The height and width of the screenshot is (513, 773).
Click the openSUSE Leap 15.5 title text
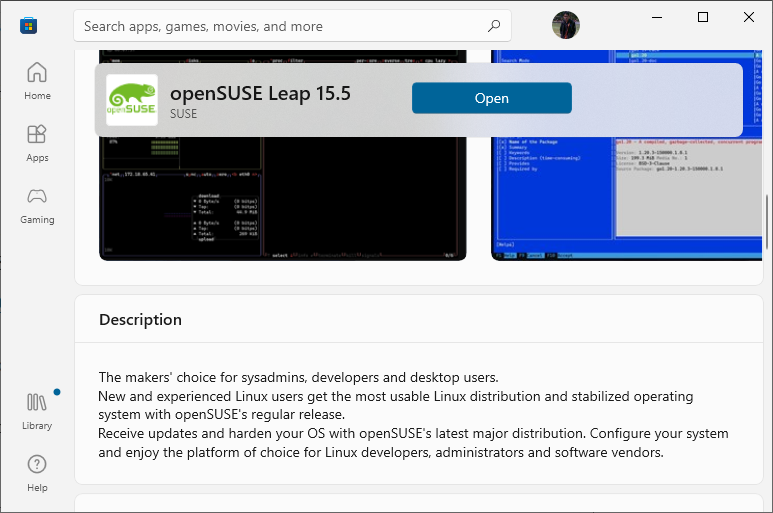260,93
